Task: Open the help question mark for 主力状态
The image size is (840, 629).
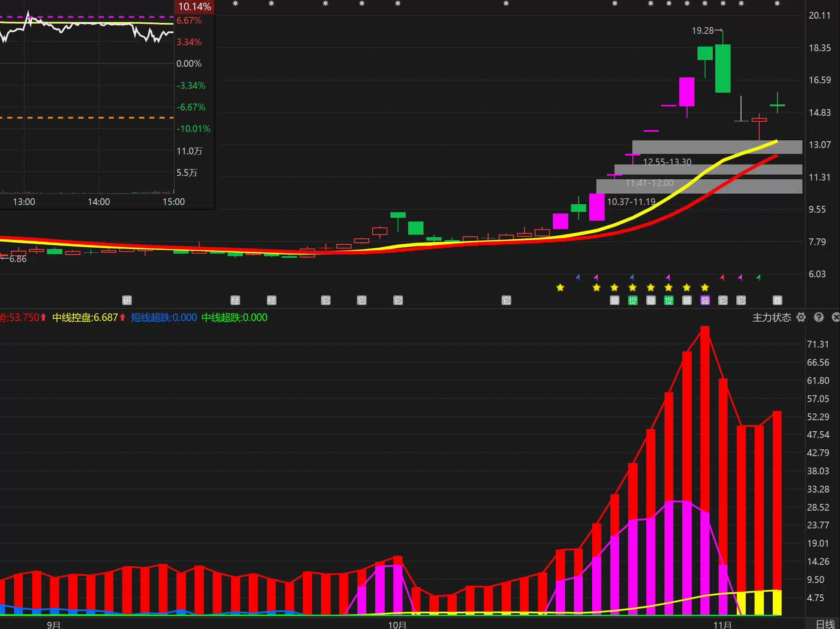Action: (x=818, y=317)
